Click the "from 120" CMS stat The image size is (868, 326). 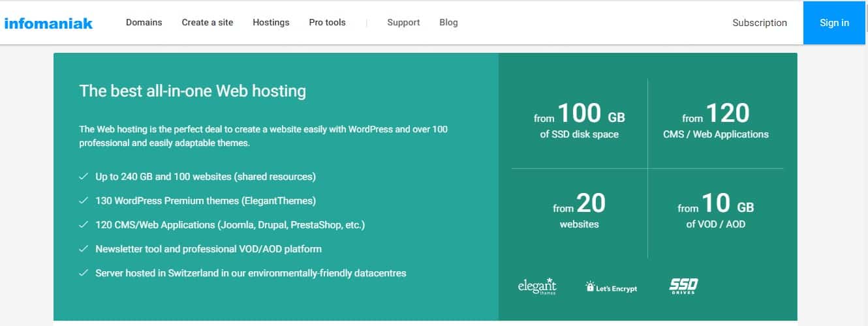(x=716, y=115)
